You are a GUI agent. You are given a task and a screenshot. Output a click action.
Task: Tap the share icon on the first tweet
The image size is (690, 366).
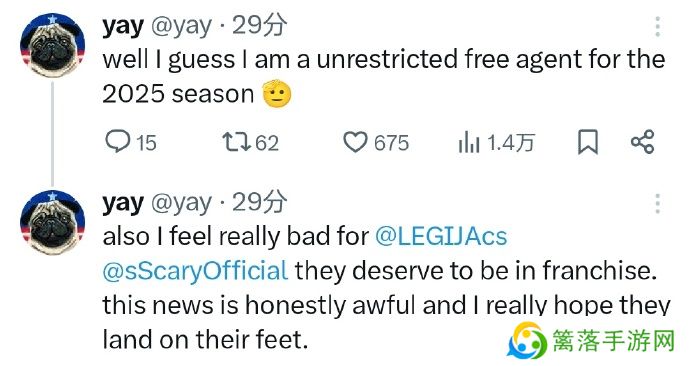click(x=643, y=142)
